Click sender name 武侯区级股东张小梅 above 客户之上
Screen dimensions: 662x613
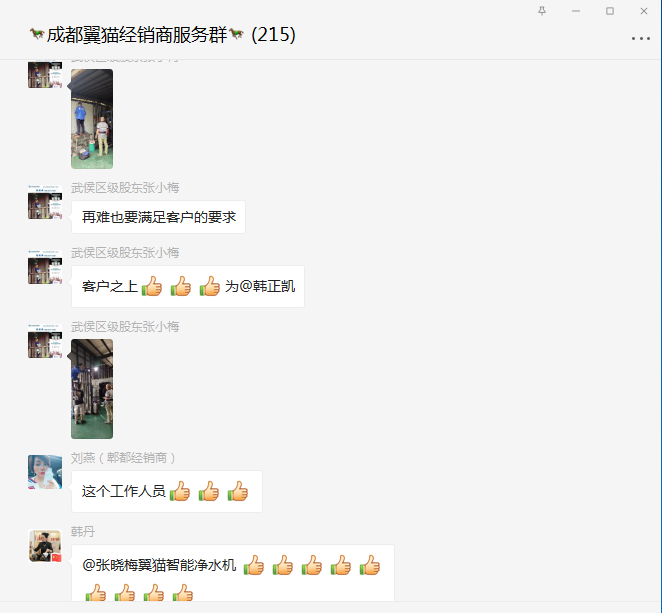pyautogui.click(x=125, y=252)
